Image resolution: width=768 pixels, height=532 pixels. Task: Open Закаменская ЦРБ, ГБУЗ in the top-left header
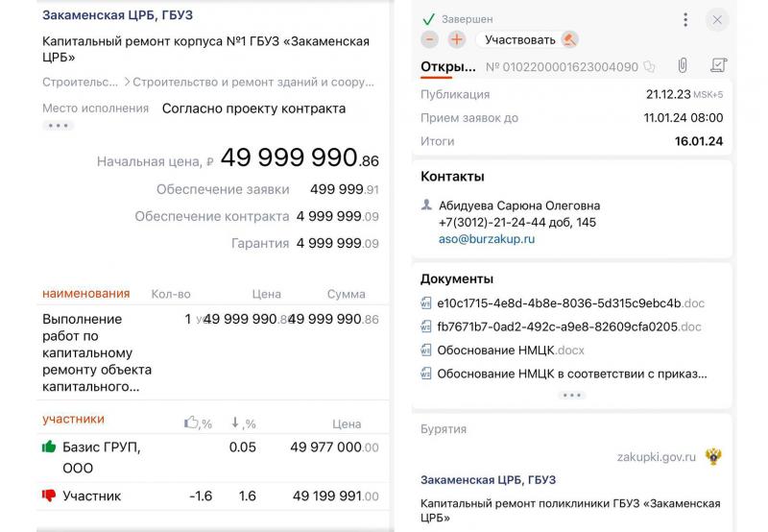click(x=117, y=16)
